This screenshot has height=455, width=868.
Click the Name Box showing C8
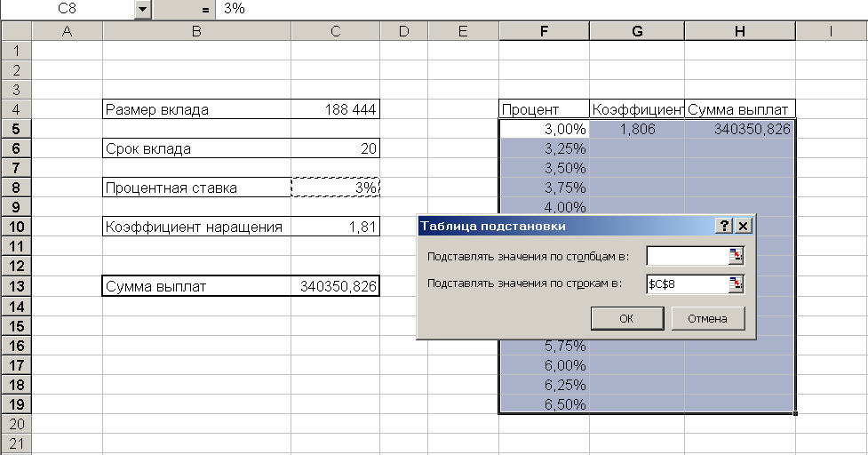click(x=69, y=9)
